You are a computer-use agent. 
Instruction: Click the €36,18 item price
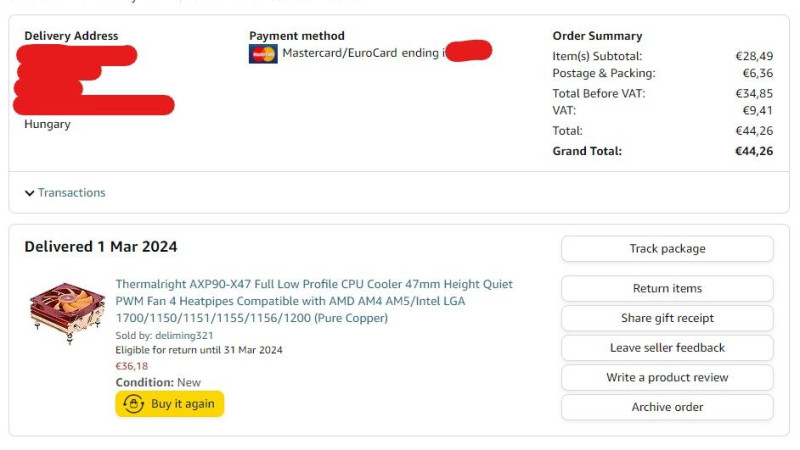coord(132,366)
